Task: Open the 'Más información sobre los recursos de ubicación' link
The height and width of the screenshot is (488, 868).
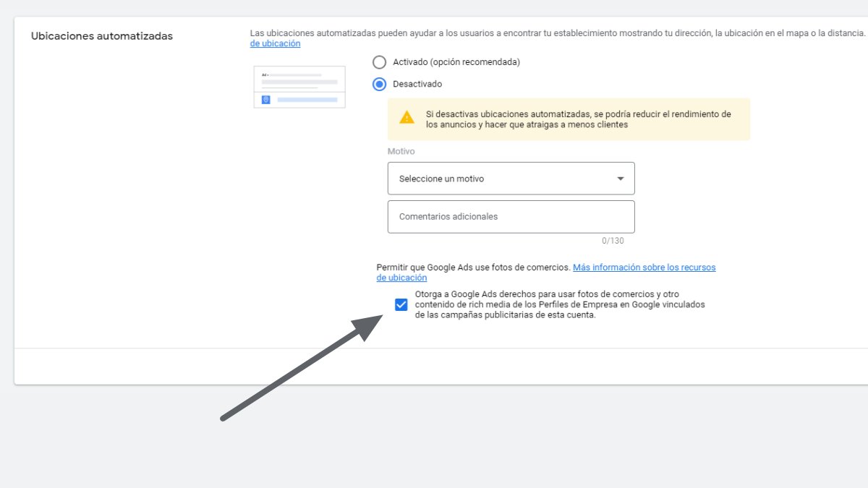Action: [644, 267]
